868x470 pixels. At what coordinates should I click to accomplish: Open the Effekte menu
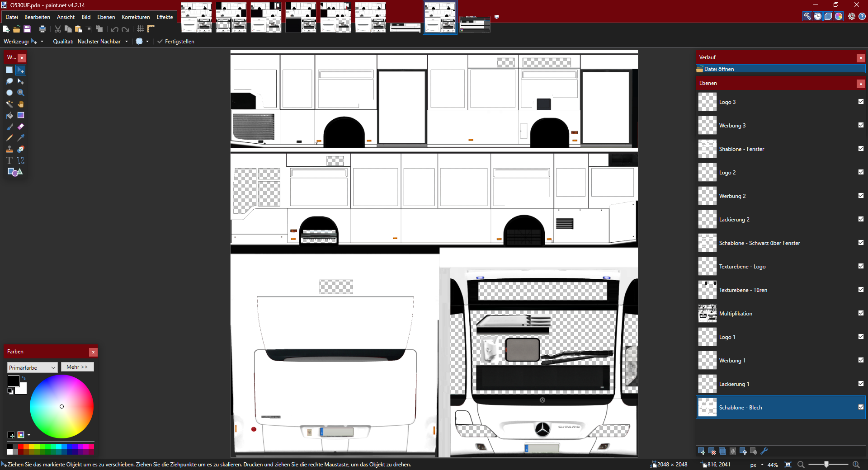[165, 17]
